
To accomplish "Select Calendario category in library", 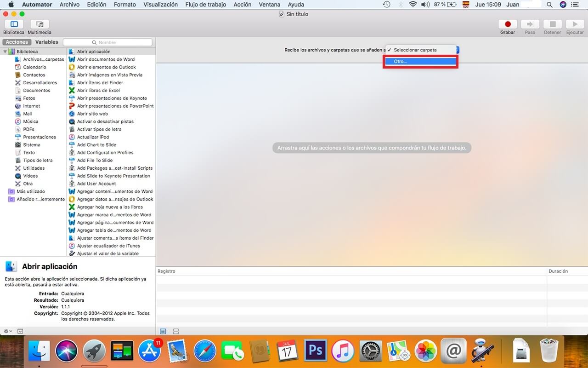I will 34,67.
